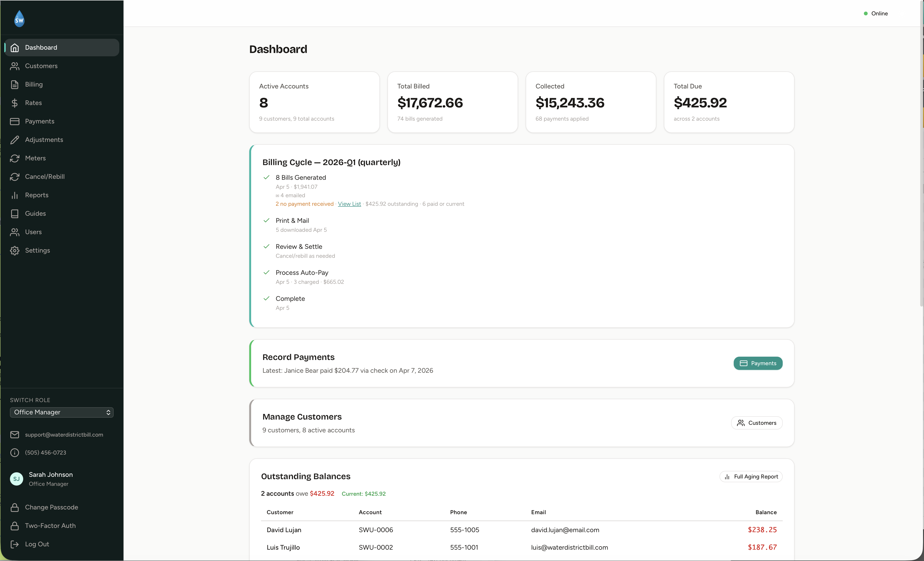Viewport: 924px width, 561px height.
Task: Click the Settings gear icon
Action: click(x=15, y=250)
